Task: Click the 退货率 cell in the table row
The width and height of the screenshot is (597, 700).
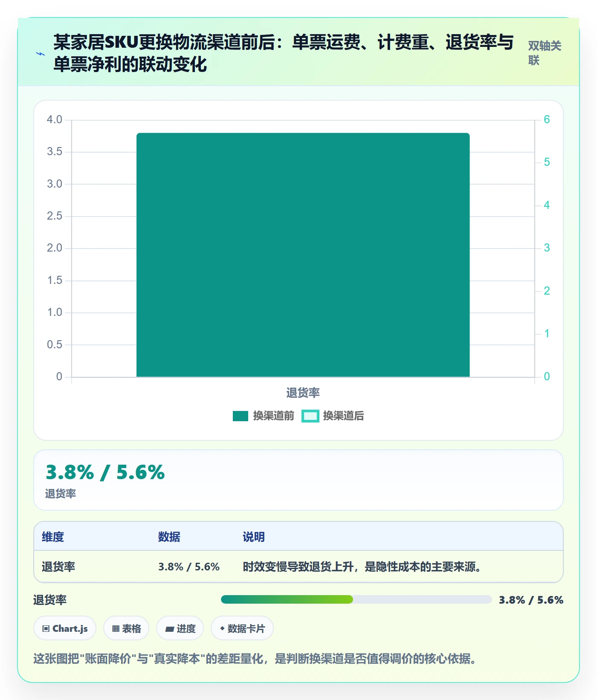Action: click(58, 567)
